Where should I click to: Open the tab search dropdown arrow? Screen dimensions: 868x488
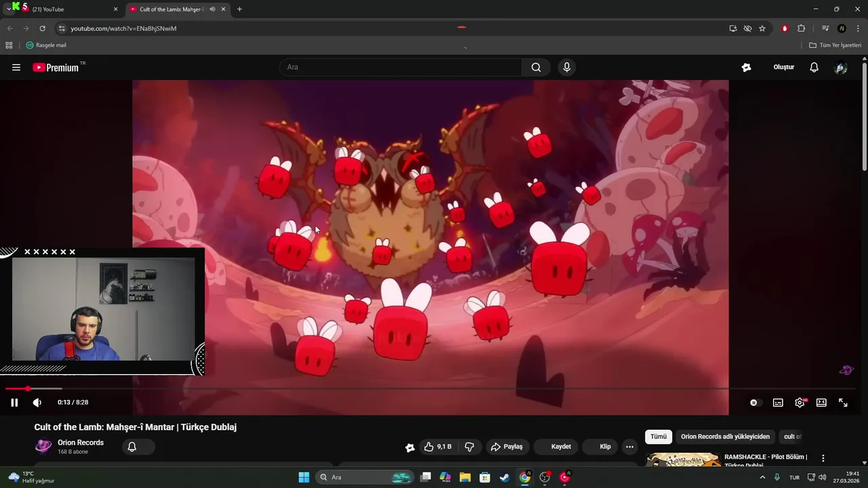pyautogui.click(x=8, y=9)
